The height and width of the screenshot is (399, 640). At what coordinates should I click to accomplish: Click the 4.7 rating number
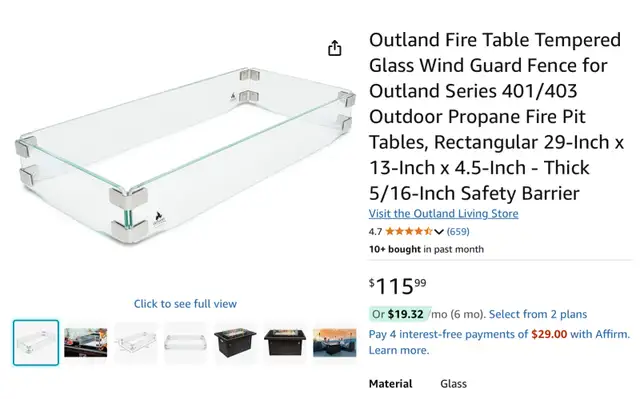pos(375,232)
